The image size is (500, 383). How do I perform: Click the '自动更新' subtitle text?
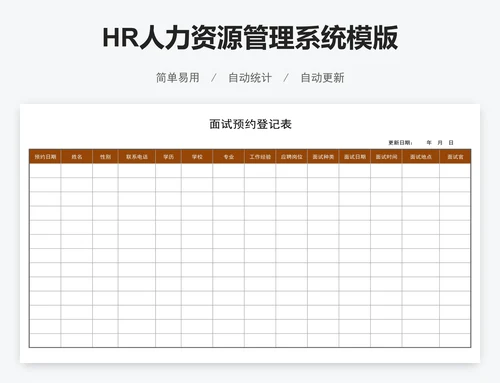click(x=322, y=78)
